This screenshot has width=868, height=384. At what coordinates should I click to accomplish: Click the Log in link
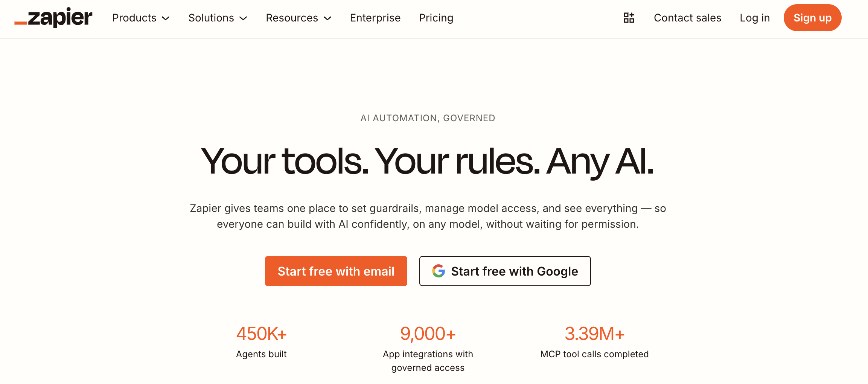click(755, 18)
